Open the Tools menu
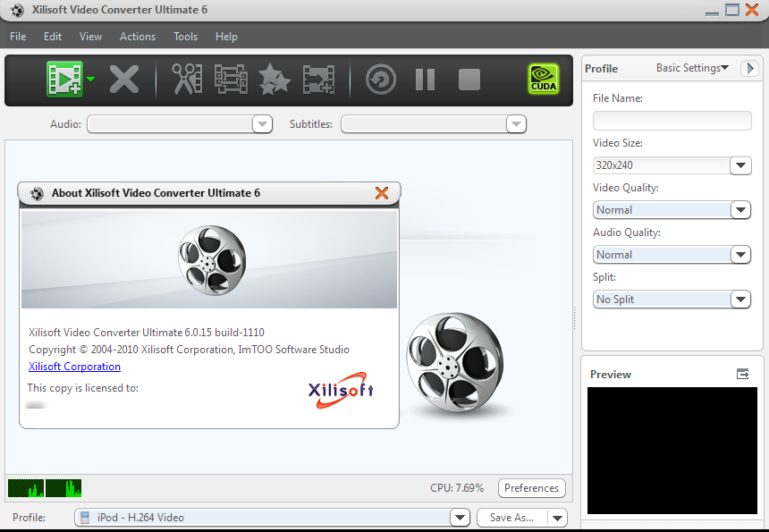The image size is (769, 532). click(x=185, y=37)
